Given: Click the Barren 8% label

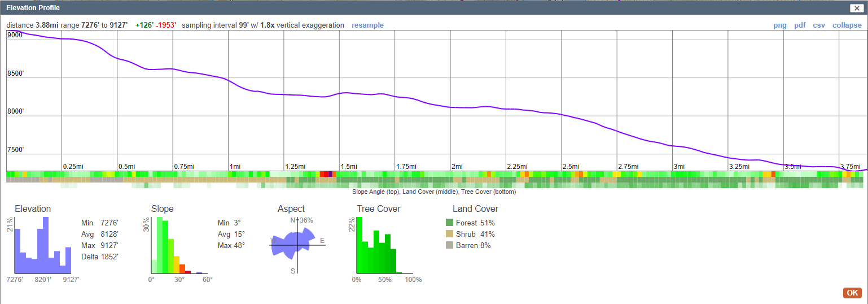Looking at the screenshot, I should (473, 245).
